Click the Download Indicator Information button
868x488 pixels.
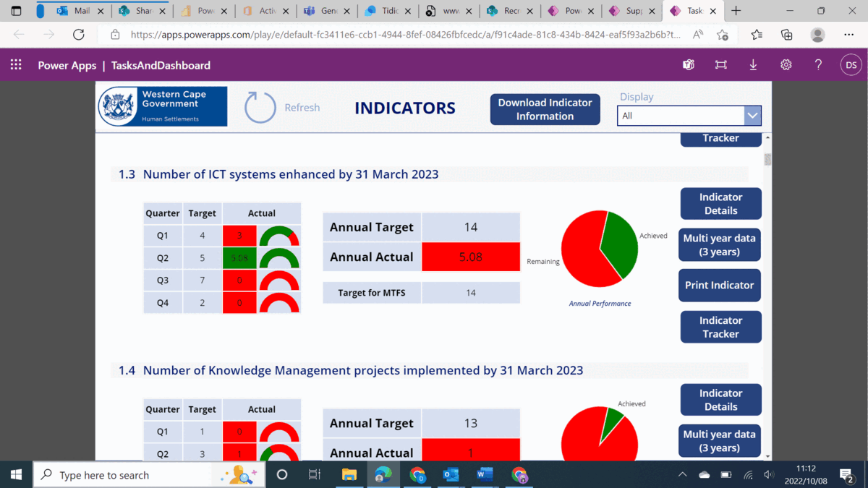(545, 109)
